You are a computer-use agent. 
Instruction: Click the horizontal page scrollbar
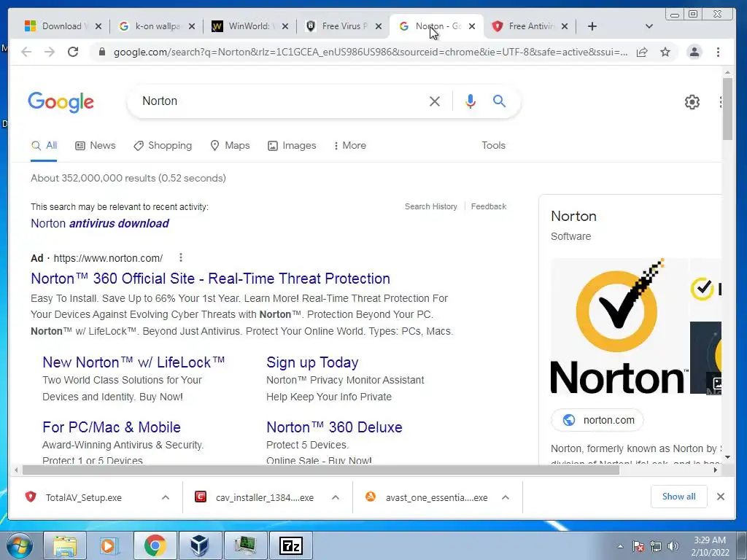pyautogui.click(x=321, y=470)
